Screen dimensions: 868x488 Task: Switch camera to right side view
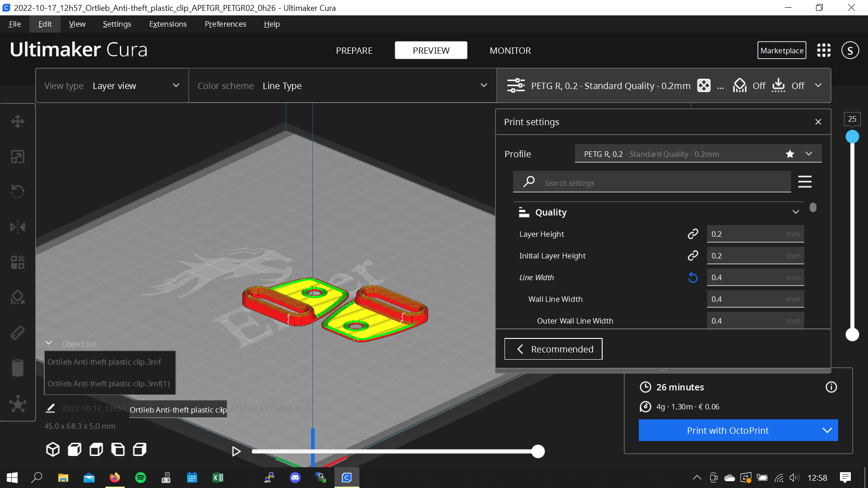[x=140, y=449]
